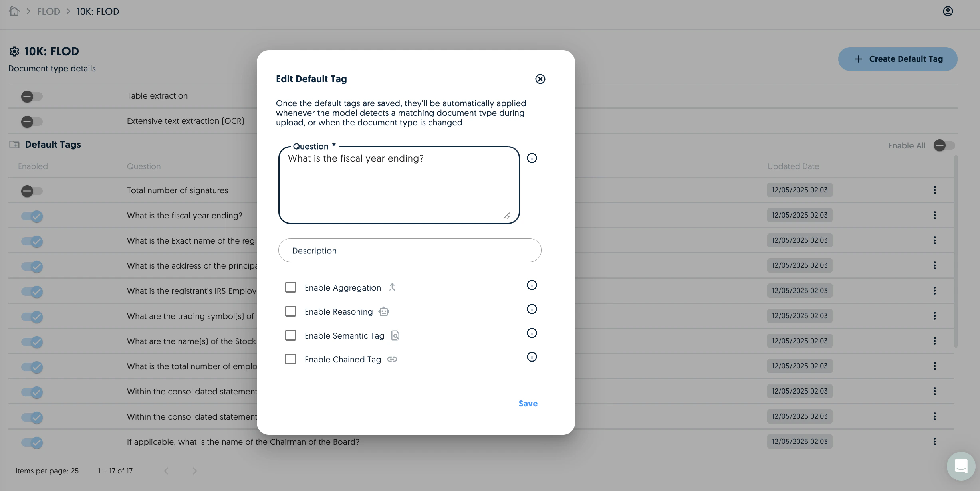
Task: Open options menu for Total number of signatures
Action: pyautogui.click(x=935, y=190)
